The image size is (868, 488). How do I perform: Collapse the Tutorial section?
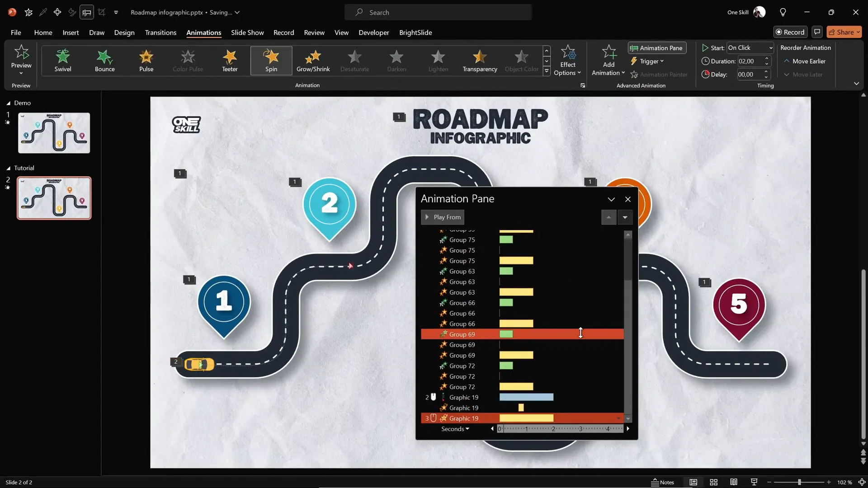(x=8, y=168)
